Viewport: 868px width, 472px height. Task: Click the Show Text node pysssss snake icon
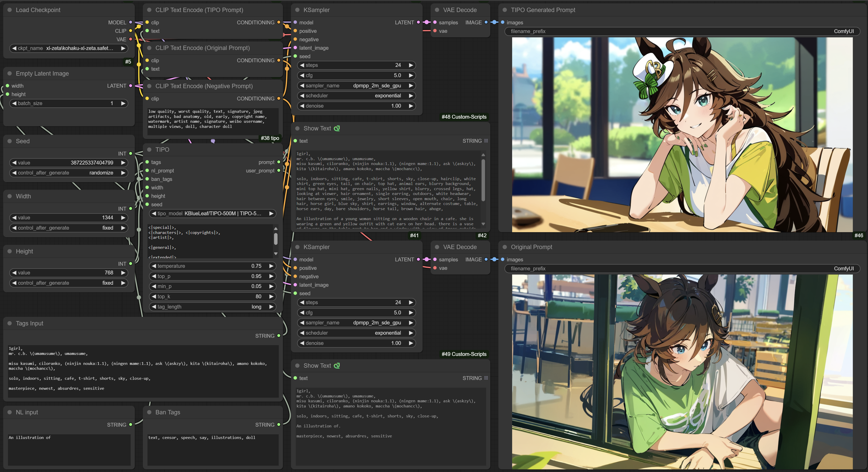pos(337,128)
